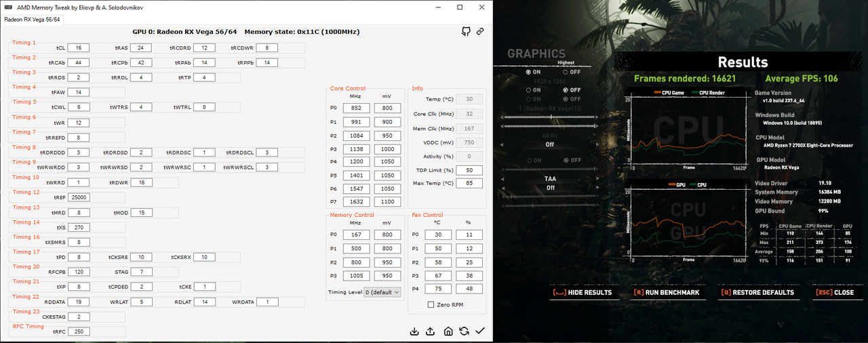Click the Max Temp (°C) field

click(469, 183)
